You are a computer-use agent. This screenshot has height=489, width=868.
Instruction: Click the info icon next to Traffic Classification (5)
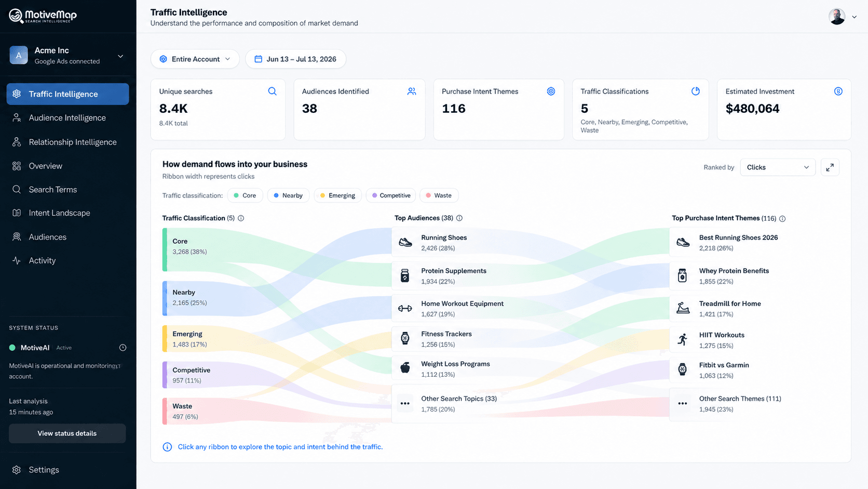(x=241, y=218)
